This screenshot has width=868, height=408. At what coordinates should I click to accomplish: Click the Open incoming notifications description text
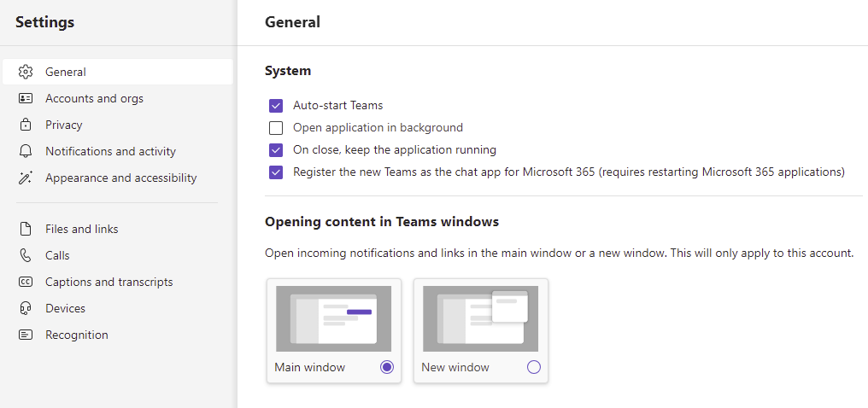559,254
